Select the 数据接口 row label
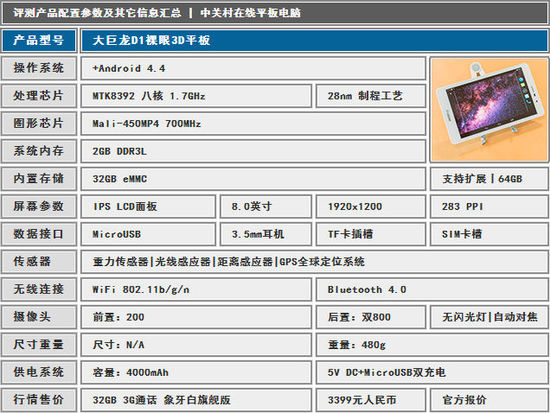This screenshot has height=413, width=550. tap(39, 234)
